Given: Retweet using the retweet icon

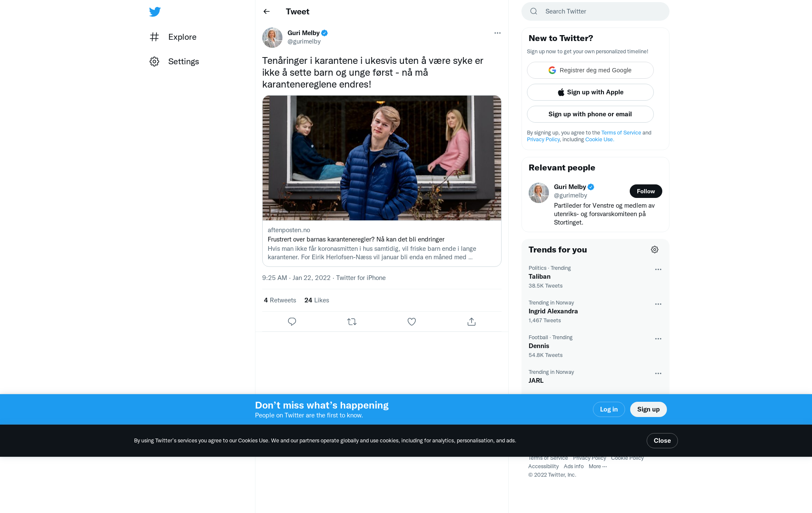Looking at the screenshot, I should click(x=352, y=321).
